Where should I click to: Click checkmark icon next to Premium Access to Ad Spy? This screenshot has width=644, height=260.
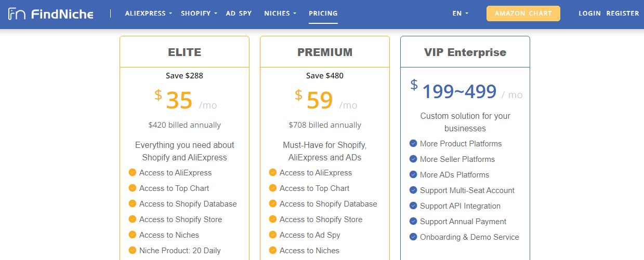[273, 235]
